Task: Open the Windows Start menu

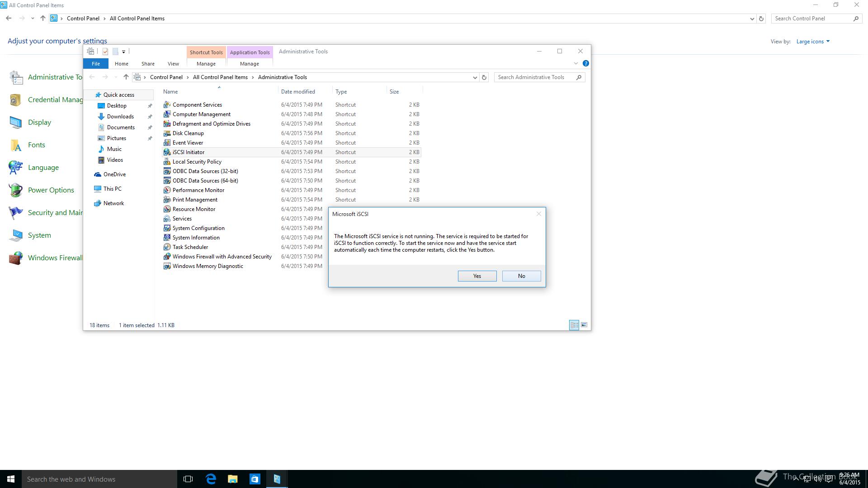Action: [11, 479]
